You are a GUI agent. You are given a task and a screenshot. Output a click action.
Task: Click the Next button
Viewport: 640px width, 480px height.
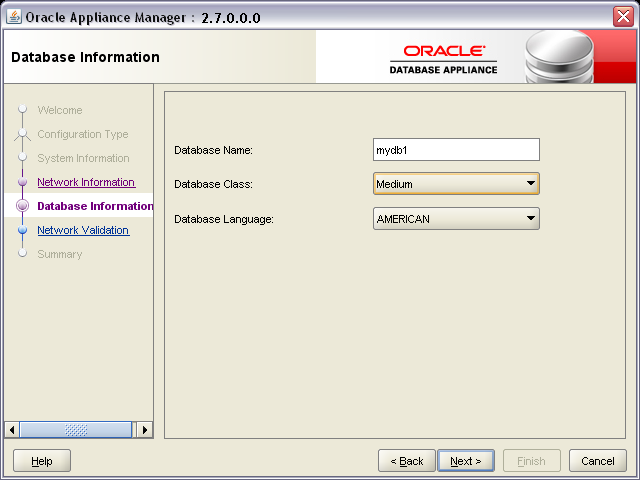click(466, 461)
